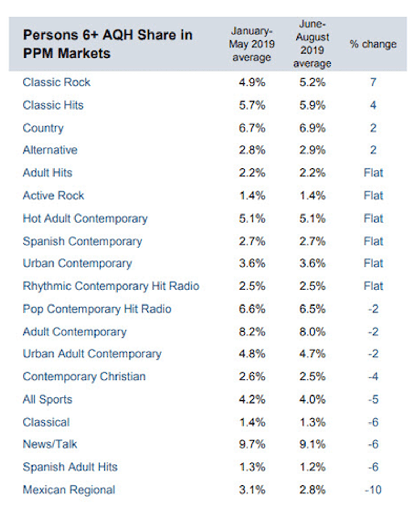Select the Adult Hits format label

(x=48, y=173)
